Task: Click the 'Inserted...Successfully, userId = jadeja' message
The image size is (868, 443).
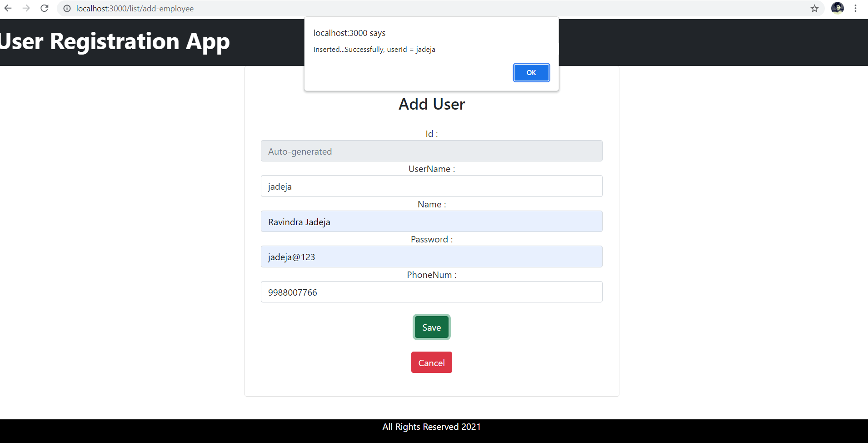Action: click(374, 50)
